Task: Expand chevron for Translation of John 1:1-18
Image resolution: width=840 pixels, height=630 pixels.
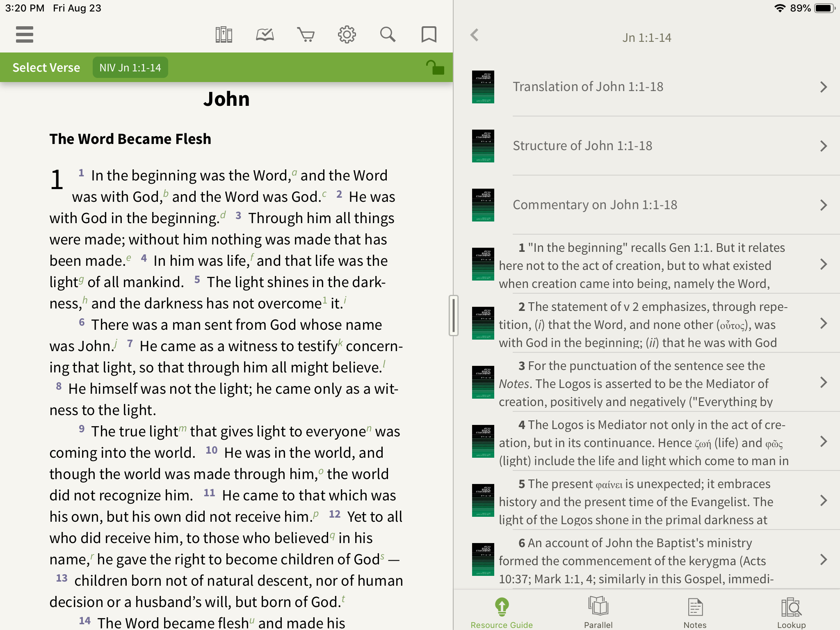Action: pyautogui.click(x=824, y=87)
